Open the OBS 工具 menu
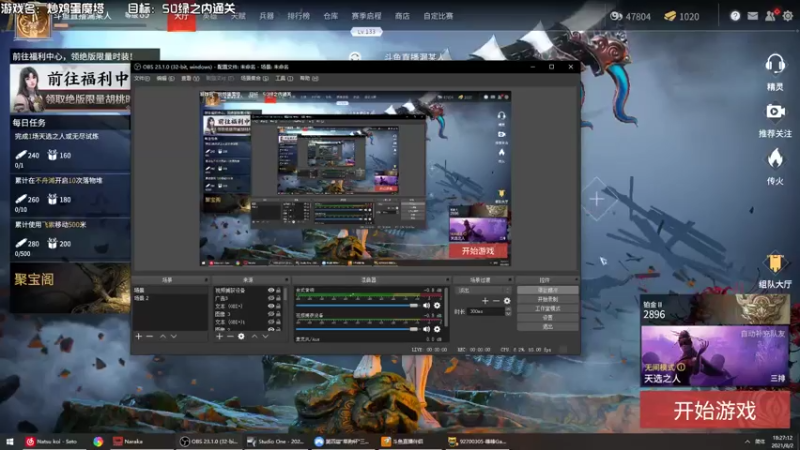 tap(284, 79)
